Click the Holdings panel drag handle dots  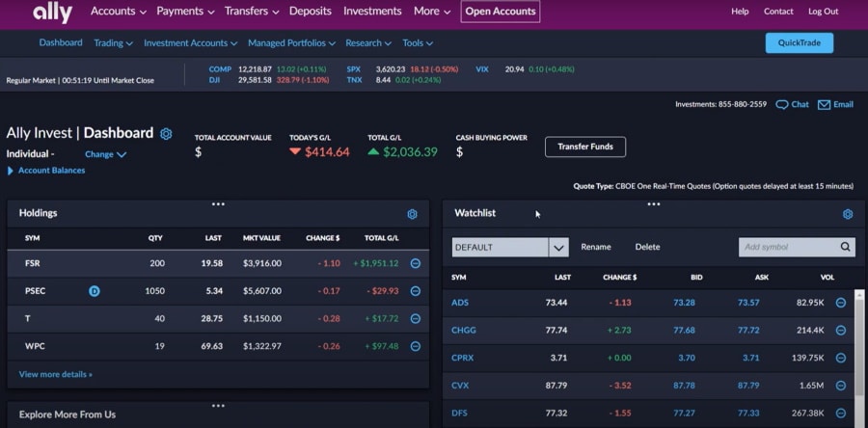[218, 204]
